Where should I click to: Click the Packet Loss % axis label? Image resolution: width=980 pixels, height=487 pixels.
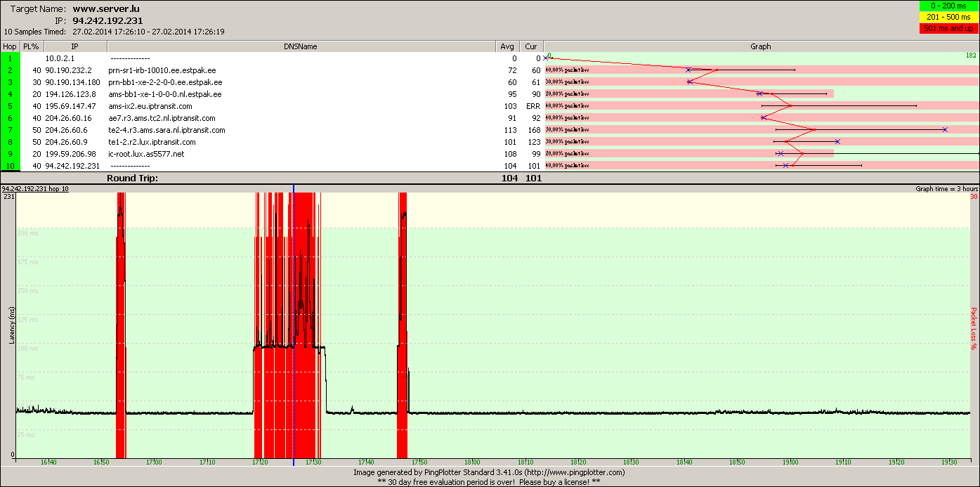tap(974, 328)
